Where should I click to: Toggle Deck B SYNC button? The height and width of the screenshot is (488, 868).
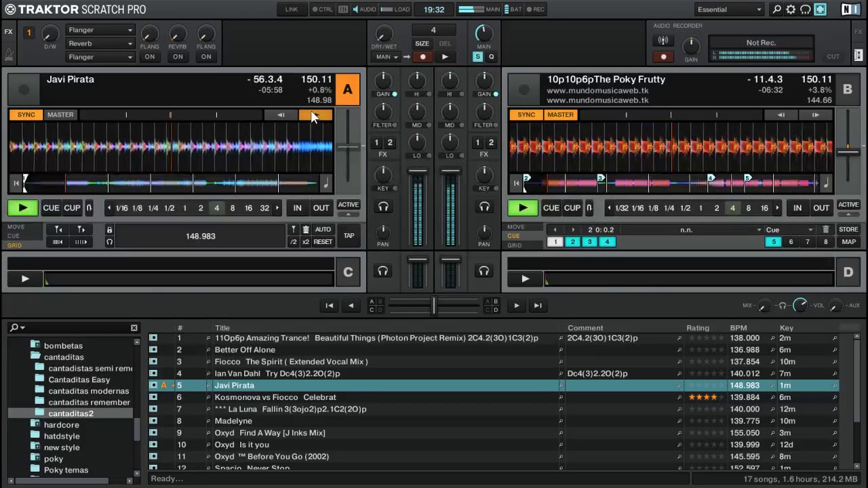pyautogui.click(x=526, y=115)
